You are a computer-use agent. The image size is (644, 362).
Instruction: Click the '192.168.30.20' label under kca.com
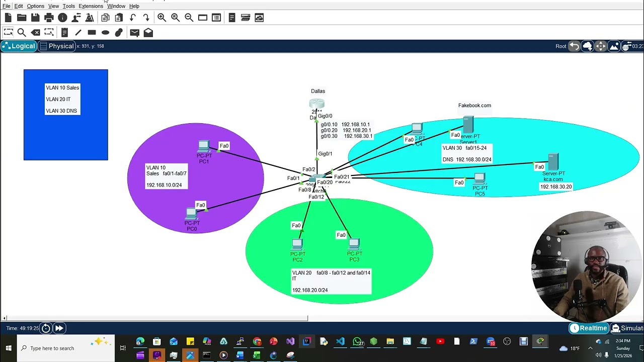(x=556, y=187)
